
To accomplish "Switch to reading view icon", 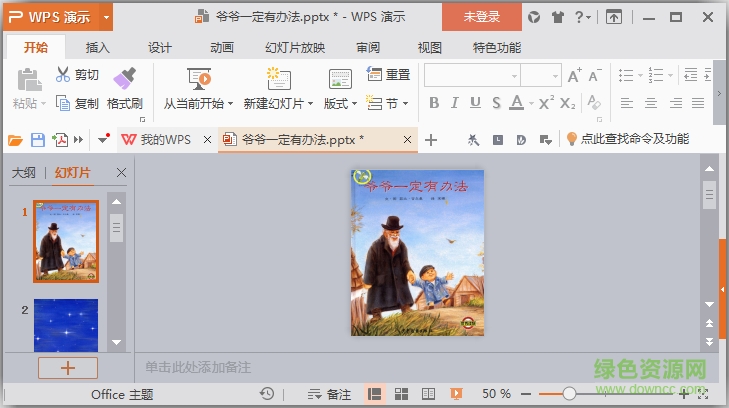I will click(428, 395).
